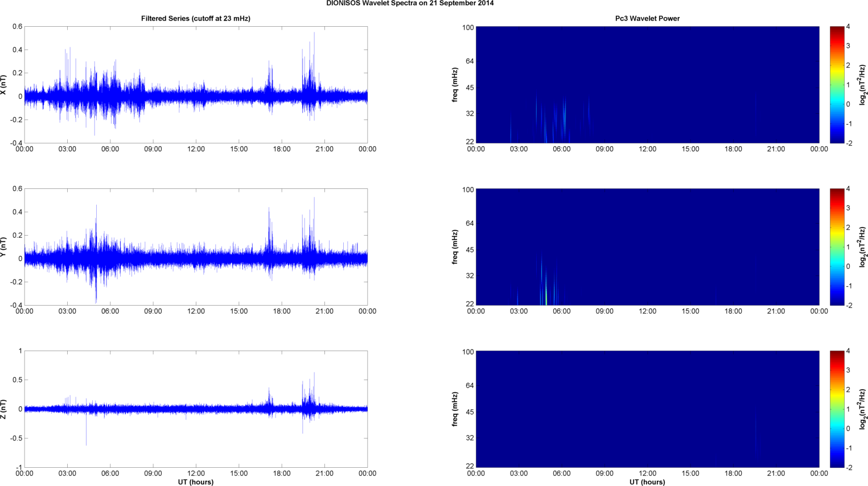
Task: Click the '0.6' tick on the Y (nT) axis
Action: [18, 189]
